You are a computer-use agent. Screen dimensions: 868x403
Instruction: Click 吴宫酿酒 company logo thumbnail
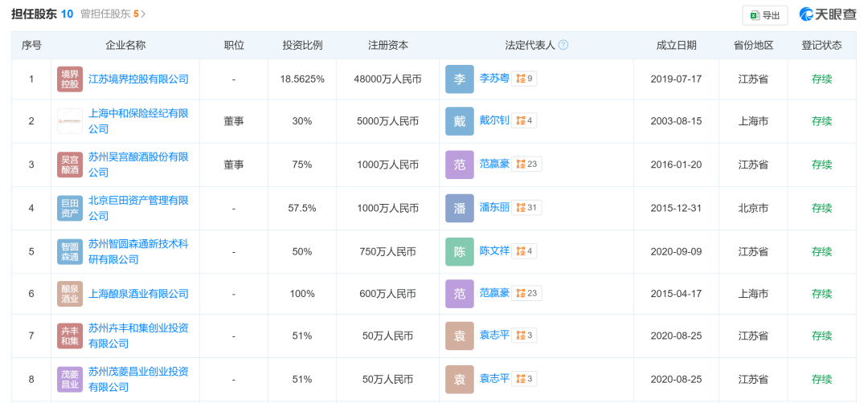(70, 165)
